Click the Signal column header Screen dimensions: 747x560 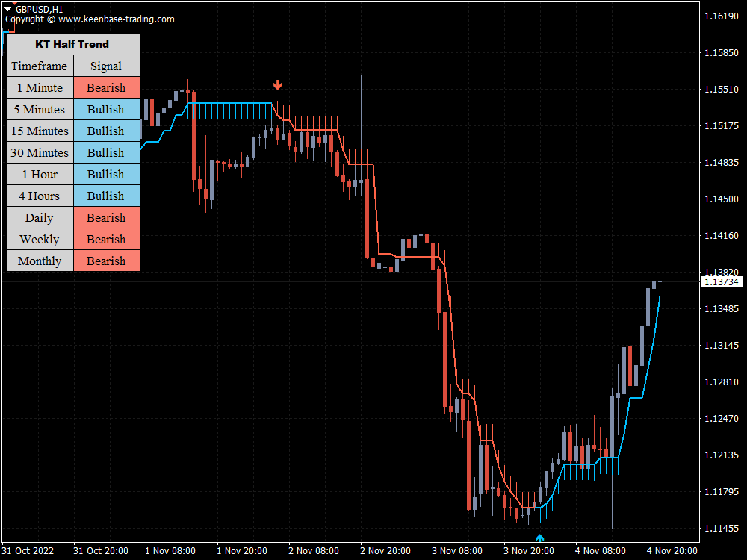coord(107,66)
